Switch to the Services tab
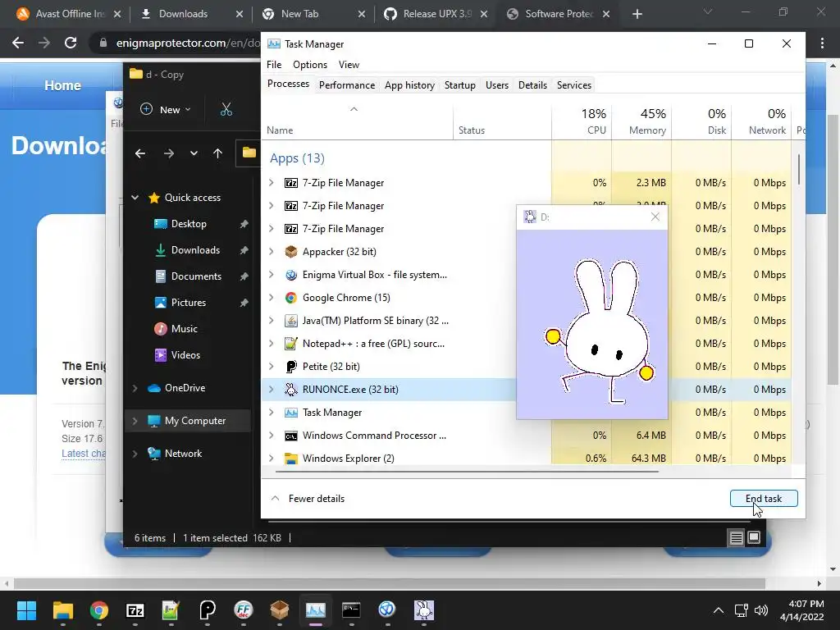The image size is (840, 630). click(x=573, y=85)
